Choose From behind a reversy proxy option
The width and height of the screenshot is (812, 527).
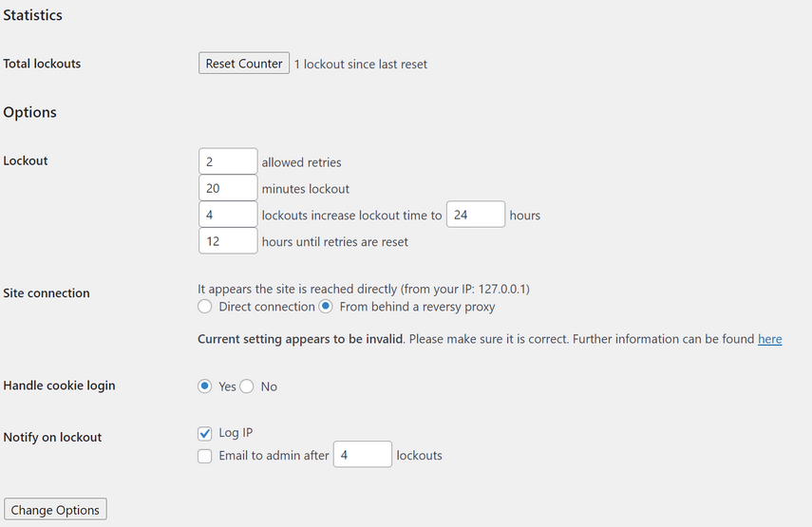[326, 307]
